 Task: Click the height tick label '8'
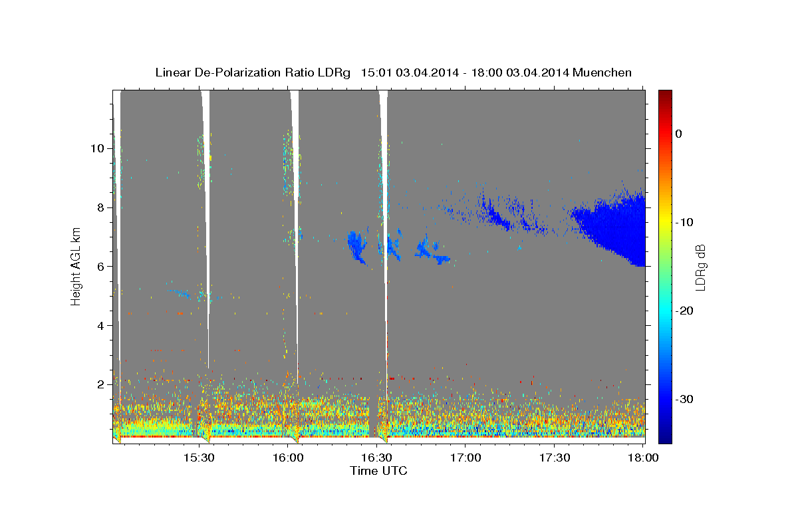point(102,207)
